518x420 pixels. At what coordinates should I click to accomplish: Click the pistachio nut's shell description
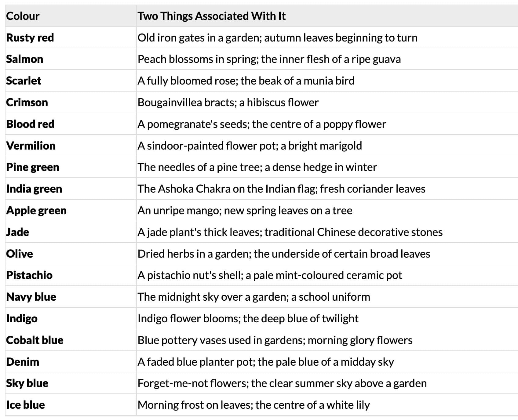click(270, 275)
